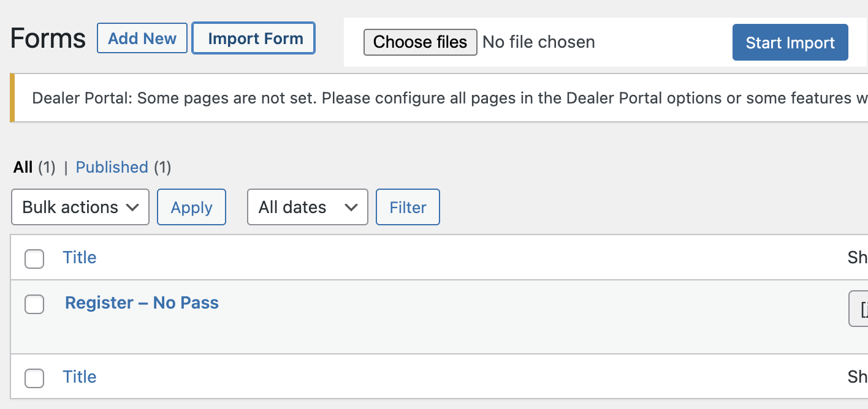
Task: Check the select-all checkbox in header row
Action: (x=34, y=259)
